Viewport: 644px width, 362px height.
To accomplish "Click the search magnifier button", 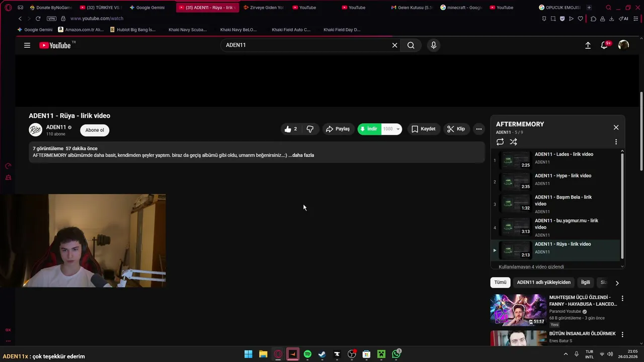I will point(411,45).
